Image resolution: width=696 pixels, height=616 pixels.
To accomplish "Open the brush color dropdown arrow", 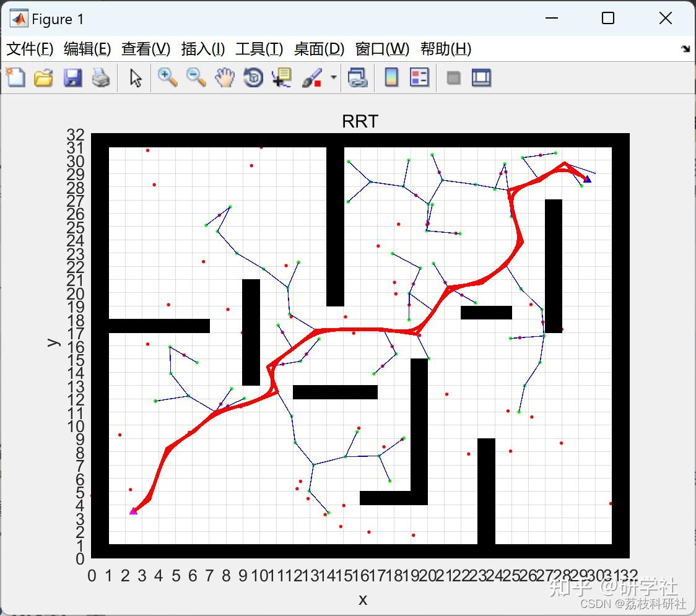I will pos(333,77).
